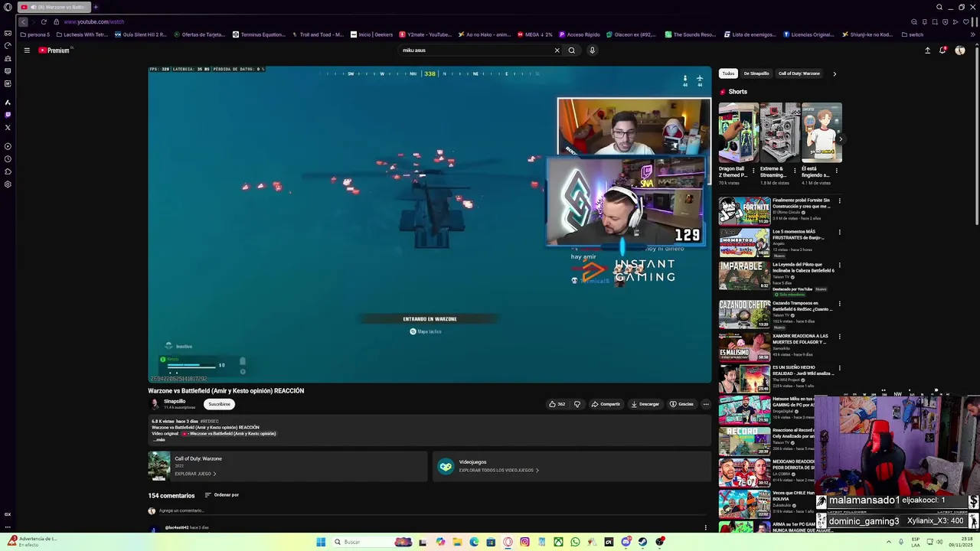Screen dimensions: 980x551
Task: Click the Descargar download button
Action: point(645,404)
